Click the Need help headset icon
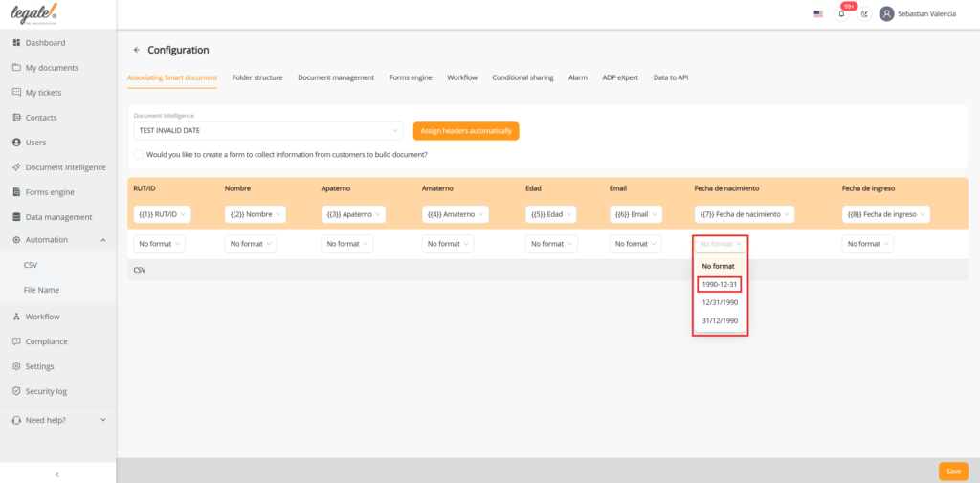 17,420
